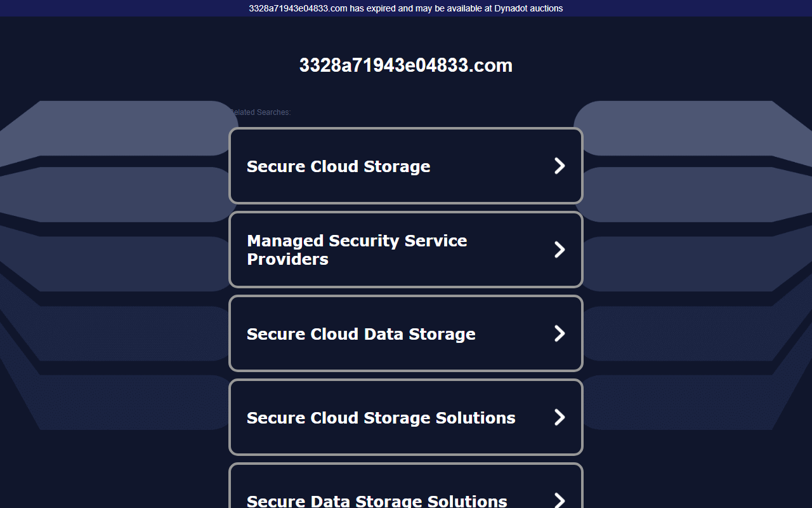Click chevron arrow beside Secure Cloud Data Storage

(x=560, y=333)
